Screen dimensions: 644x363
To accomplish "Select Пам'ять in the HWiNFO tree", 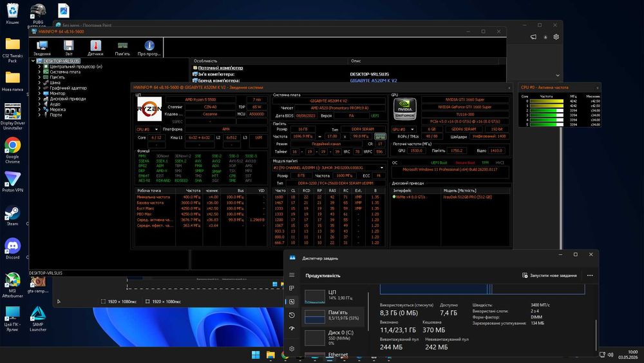I will (57, 77).
